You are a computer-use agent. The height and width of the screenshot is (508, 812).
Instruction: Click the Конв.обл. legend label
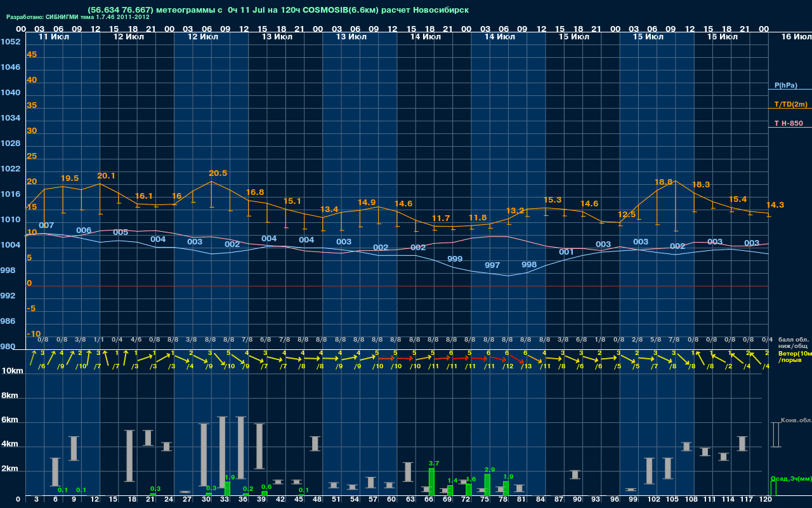click(796, 421)
